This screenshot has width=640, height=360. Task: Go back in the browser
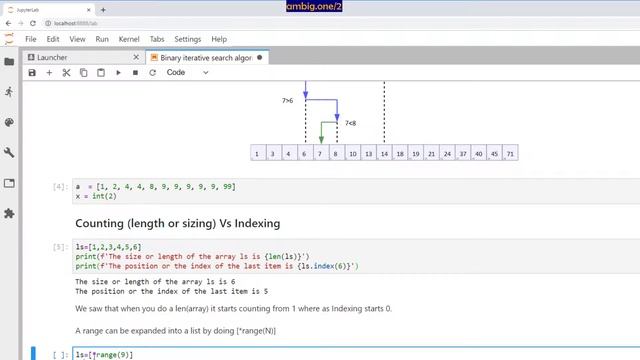(x=8, y=23)
